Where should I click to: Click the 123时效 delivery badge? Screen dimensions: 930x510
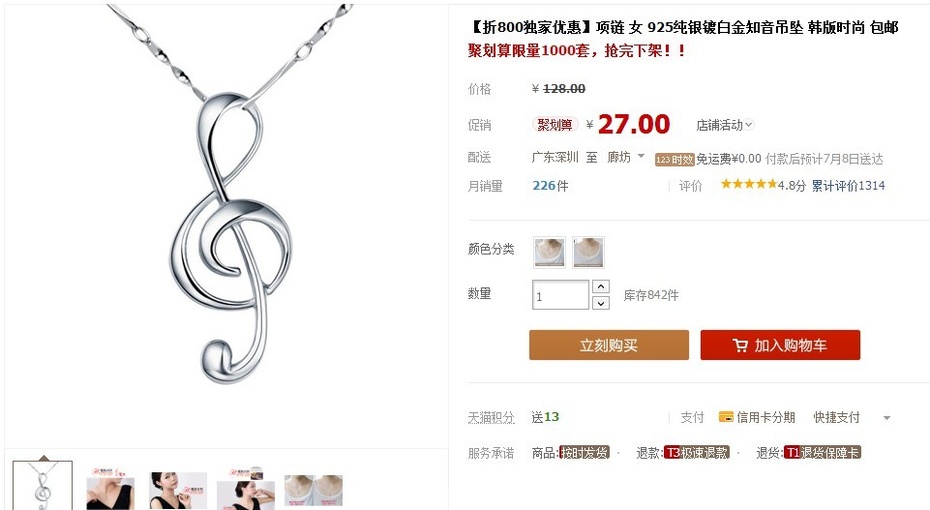(x=674, y=160)
